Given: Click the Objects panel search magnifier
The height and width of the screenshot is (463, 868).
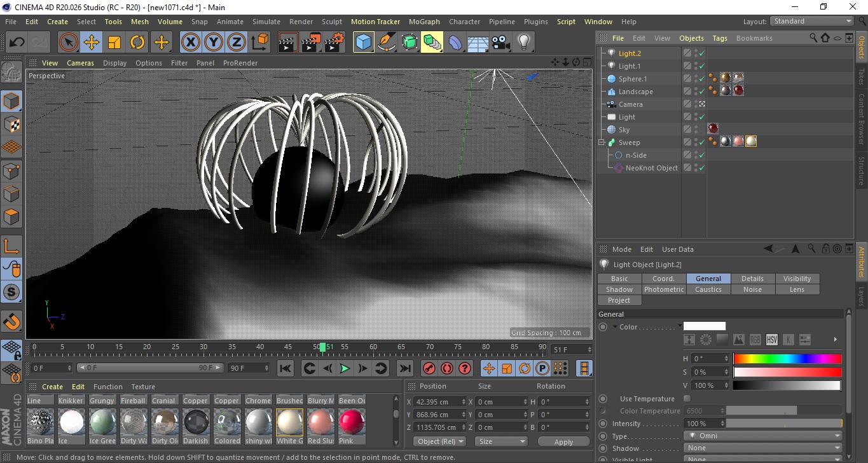Looking at the screenshot, I should tap(813, 38).
